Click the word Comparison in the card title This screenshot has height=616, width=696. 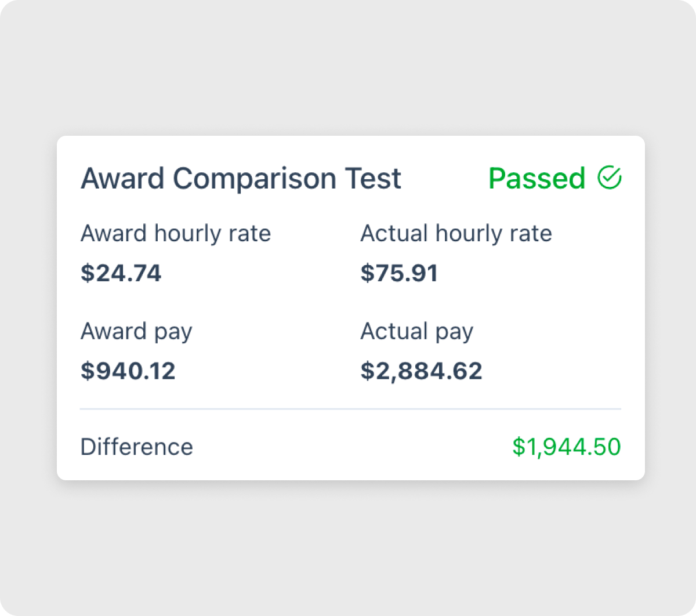click(254, 179)
